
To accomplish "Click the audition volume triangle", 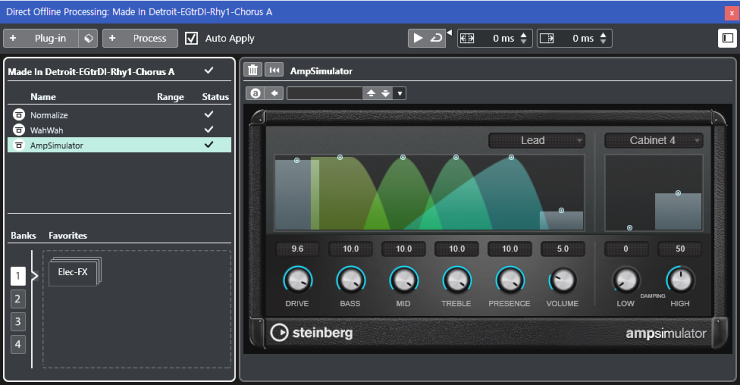I will click(449, 33).
